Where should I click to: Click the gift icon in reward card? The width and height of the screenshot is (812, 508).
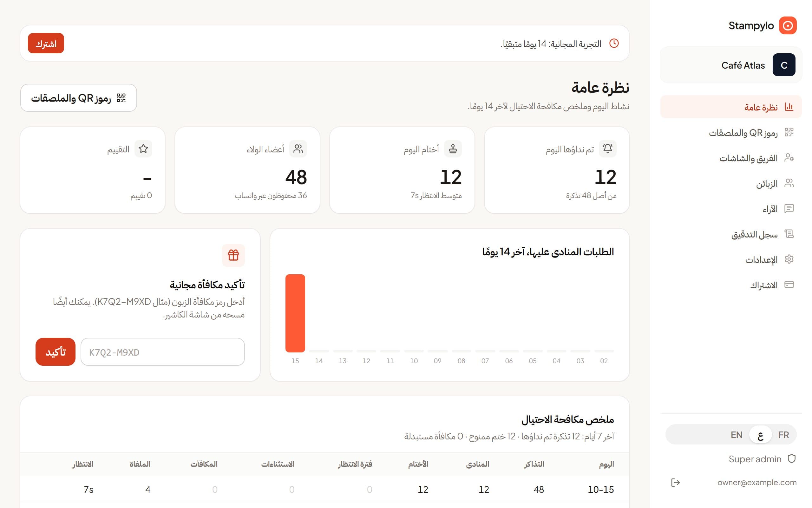click(x=233, y=255)
